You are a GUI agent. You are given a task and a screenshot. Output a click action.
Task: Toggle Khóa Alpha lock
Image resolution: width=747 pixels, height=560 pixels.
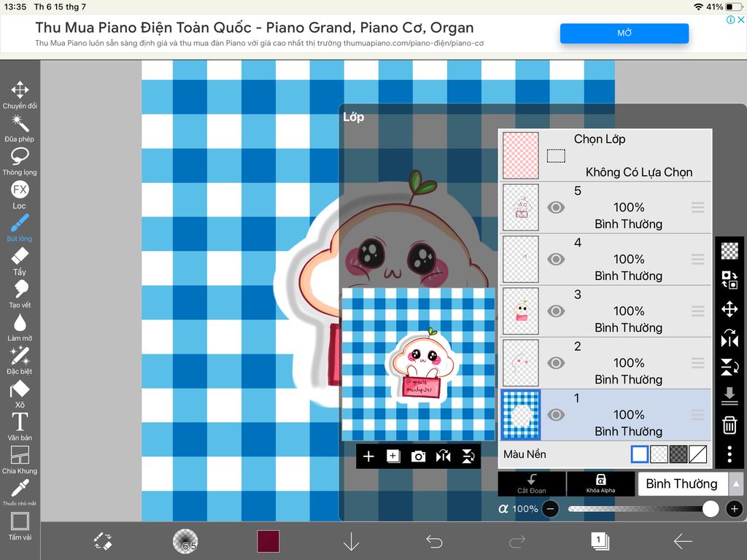click(601, 484)
